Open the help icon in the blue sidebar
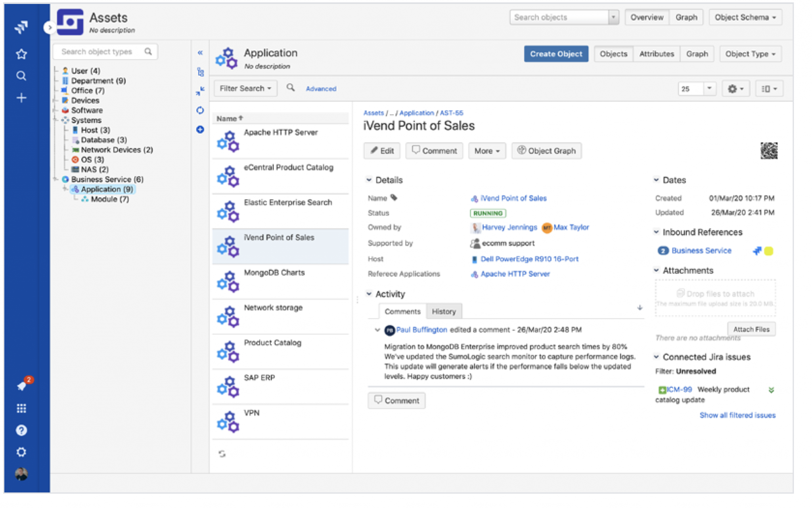The height and width of the screenshot is (509, 812). tap(22, 430)
